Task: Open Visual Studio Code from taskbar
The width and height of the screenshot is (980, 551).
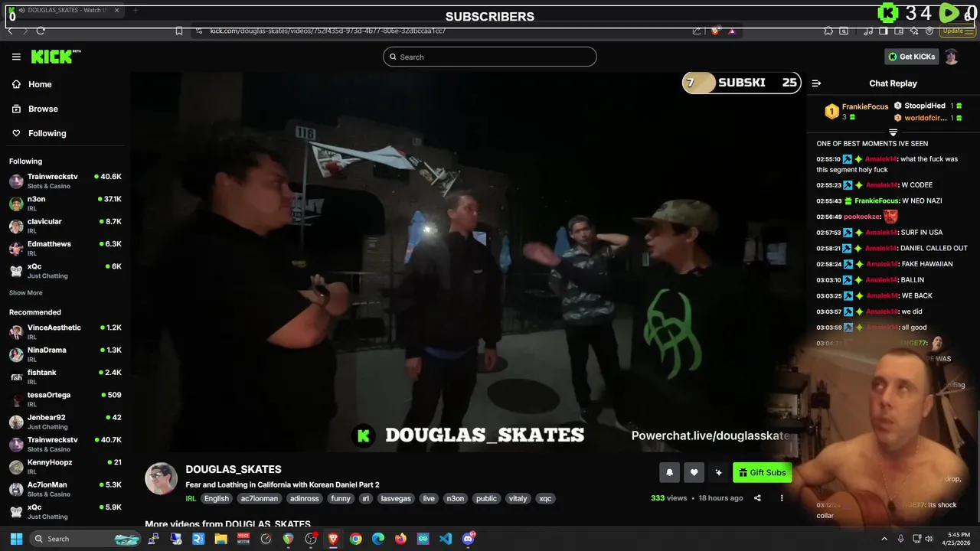Action: click(x=446, y=539)
